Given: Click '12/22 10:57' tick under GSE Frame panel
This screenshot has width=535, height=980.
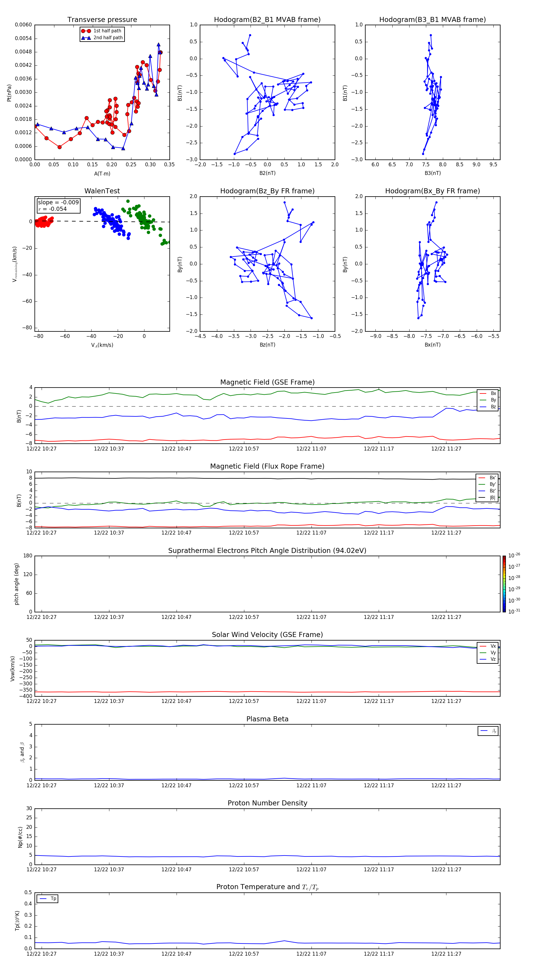Looking at the screenshot, I should 244,449.
